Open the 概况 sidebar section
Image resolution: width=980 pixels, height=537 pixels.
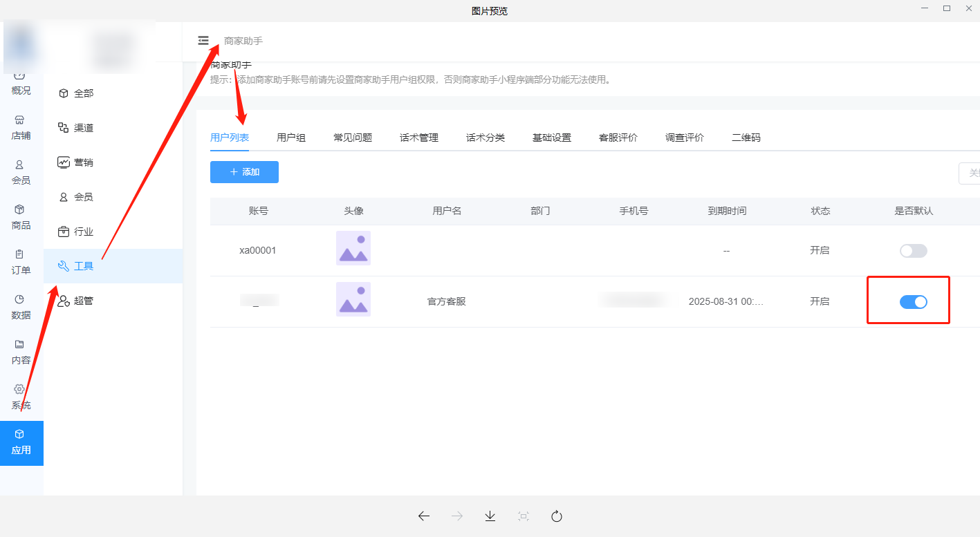point(21,83)
